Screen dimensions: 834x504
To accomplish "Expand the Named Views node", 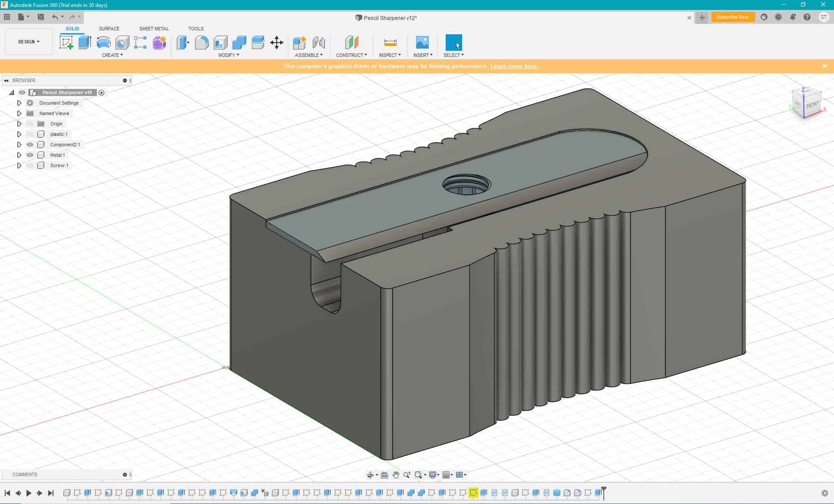I will click(19, 113).
